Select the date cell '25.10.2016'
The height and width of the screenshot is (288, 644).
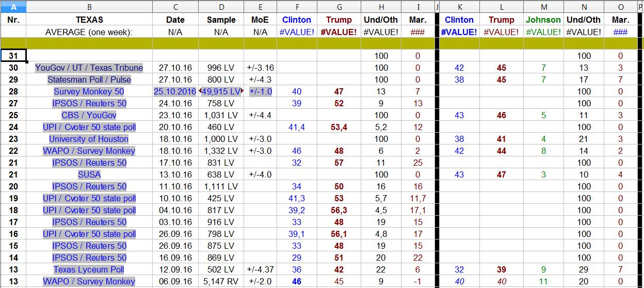coord(175,91)
